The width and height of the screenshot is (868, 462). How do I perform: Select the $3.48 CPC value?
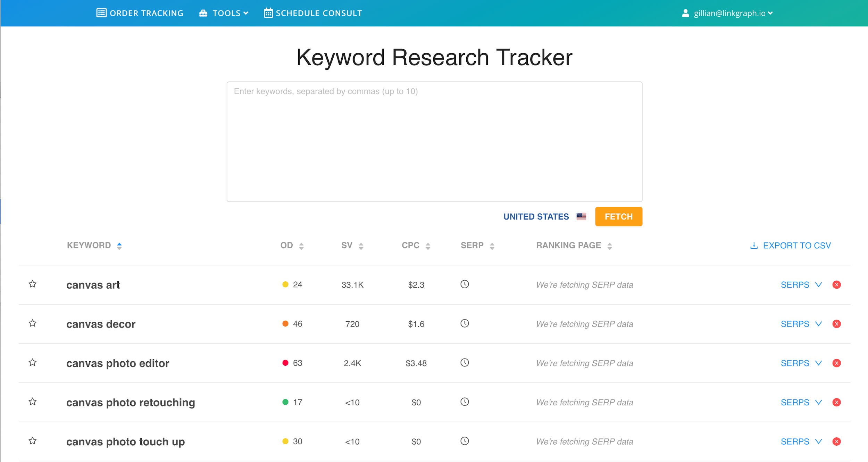click(x=416, y=363)
